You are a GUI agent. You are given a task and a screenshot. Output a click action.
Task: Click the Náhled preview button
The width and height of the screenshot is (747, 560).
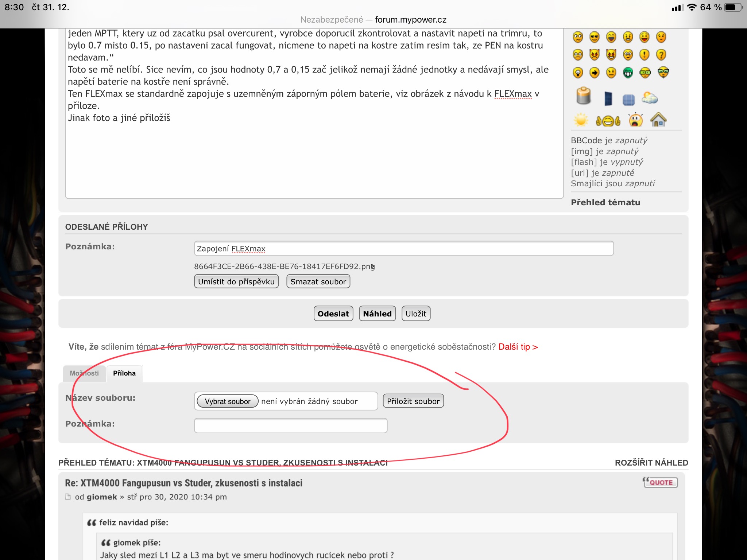coord(377,314)
